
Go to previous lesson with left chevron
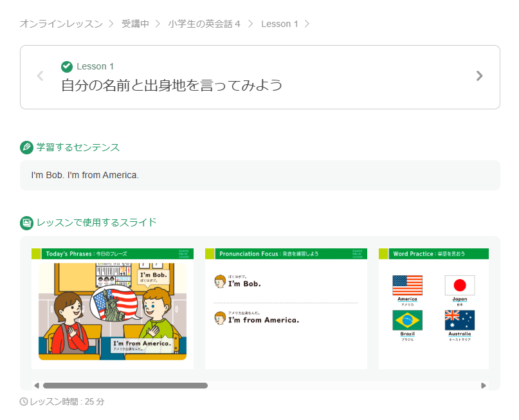tap(41, 76)
